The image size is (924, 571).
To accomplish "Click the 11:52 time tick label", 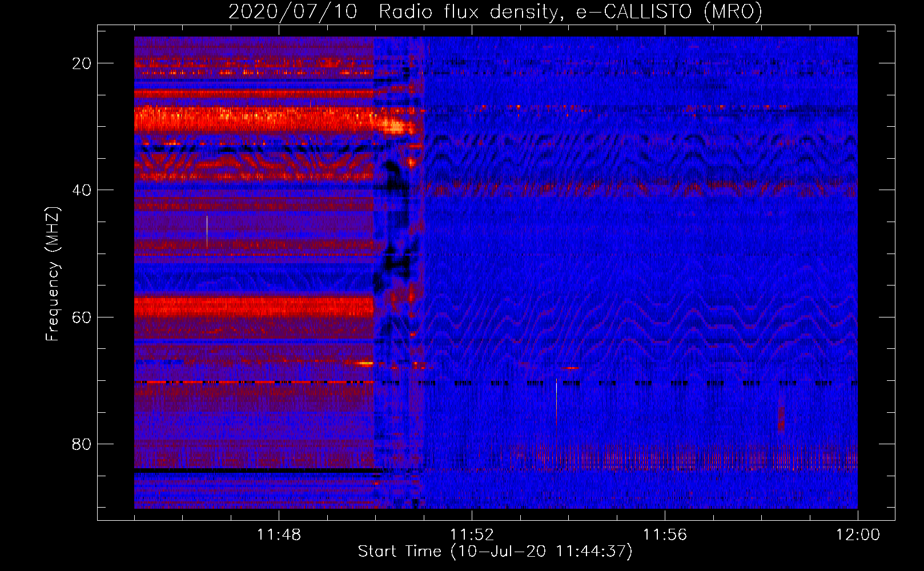I will pyautogui.click(x=472, y=534).
